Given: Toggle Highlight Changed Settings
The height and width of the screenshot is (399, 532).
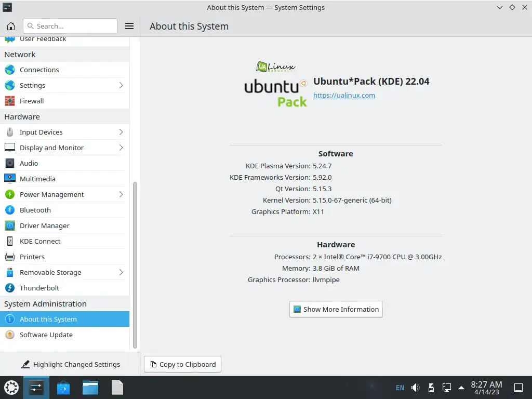Looking at the screenshot, I should 70,364.
